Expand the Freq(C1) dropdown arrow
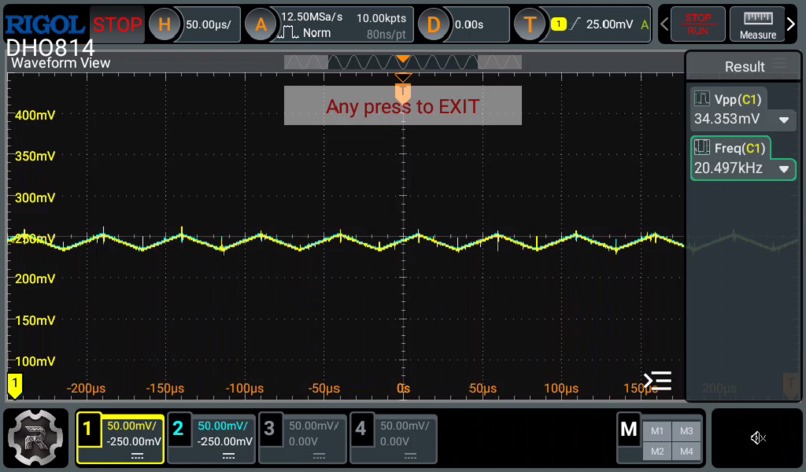 click(784, 169)
